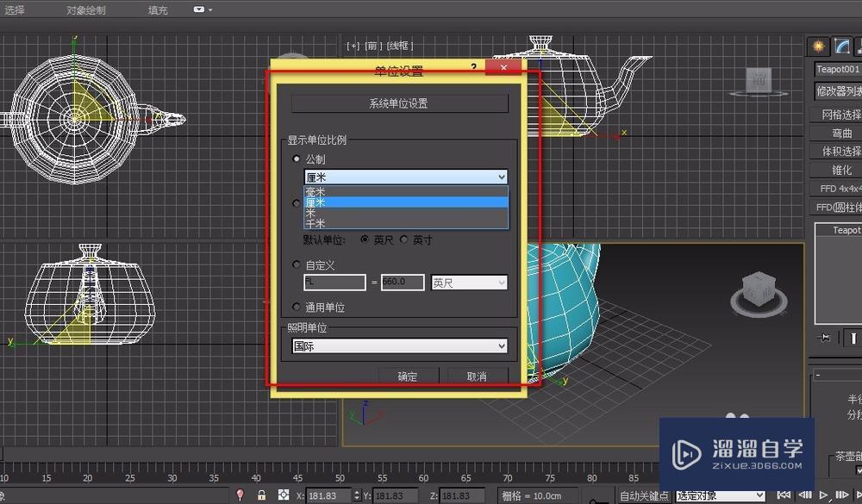Click the X coordinate field
The height and width of the screenshot is (504, 862).
click(328, 495)
